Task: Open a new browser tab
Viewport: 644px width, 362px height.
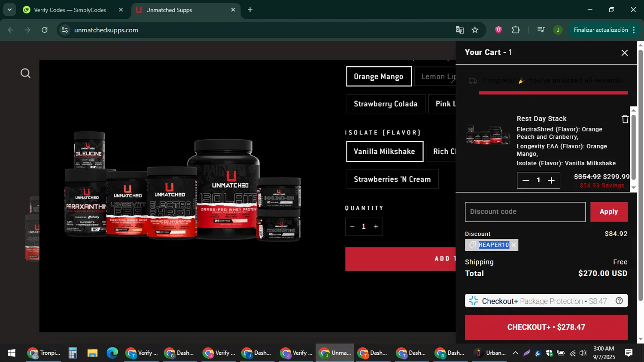Action: (x=250, y=10)
